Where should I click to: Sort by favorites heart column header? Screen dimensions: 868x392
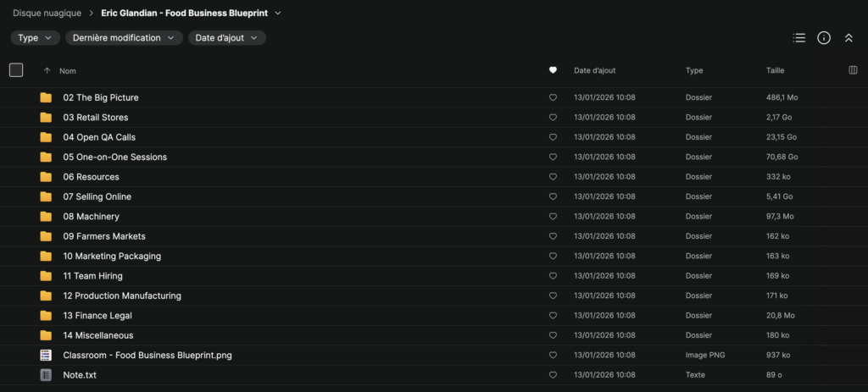[554, 70]
